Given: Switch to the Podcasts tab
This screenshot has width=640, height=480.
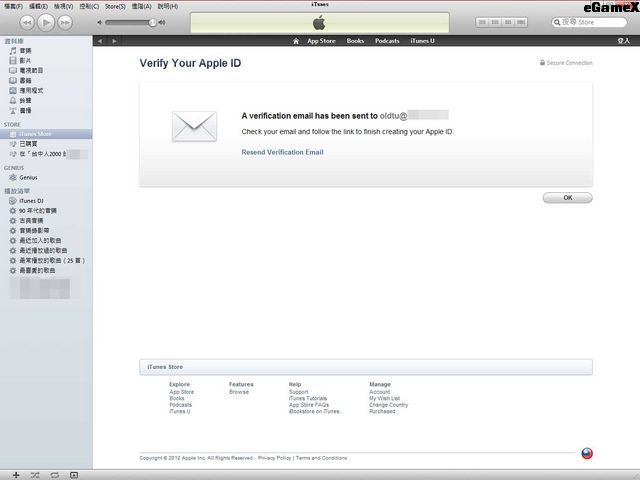Looking at the screenshot, I should tap(387, 41).
